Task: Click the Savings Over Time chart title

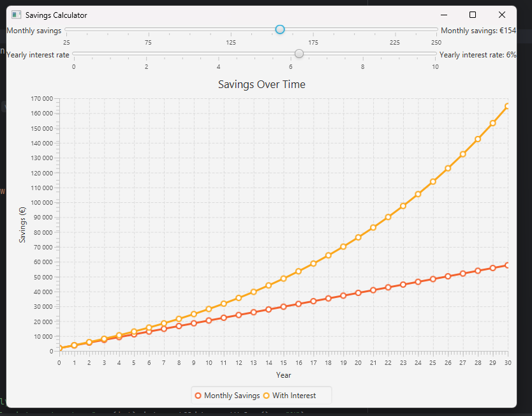Action: (x=262, y=84)
